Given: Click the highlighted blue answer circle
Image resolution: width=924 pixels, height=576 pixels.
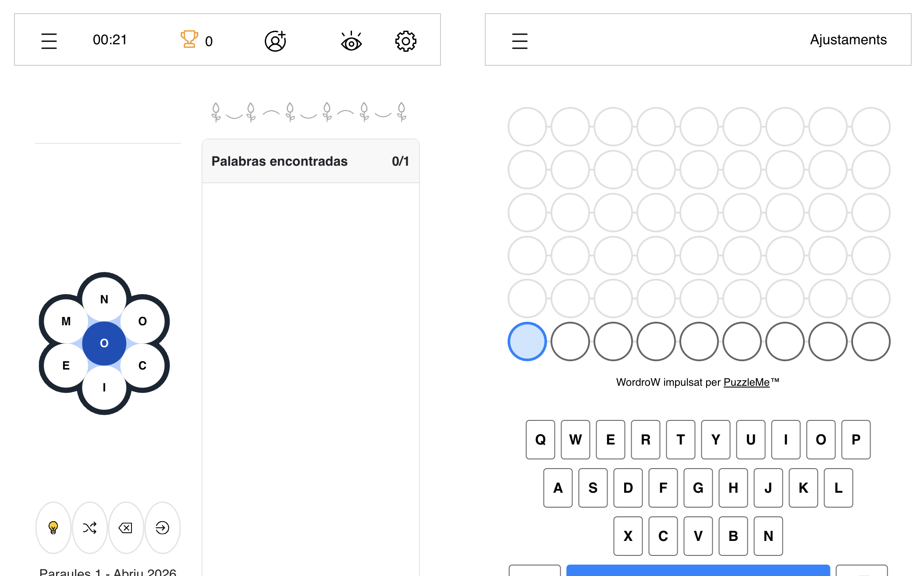Looking at the screenshot, I should click(527, 341).
